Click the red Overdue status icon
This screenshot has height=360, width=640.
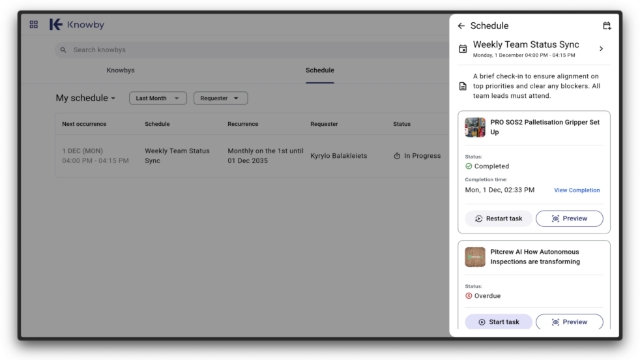(x=469, y=296)
